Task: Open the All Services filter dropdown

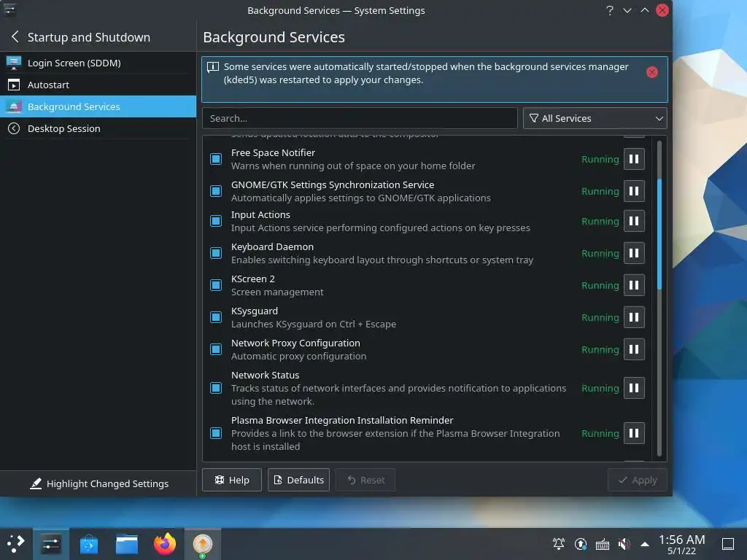Action: [x=595, y=118]
